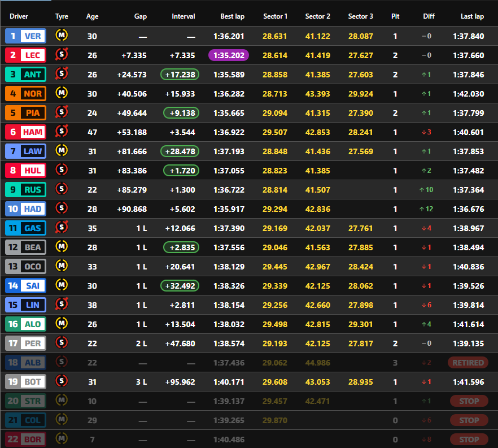Click BOT's interval +95.962
This screenshot has width=498, height=448.
(x=180, y=382)
